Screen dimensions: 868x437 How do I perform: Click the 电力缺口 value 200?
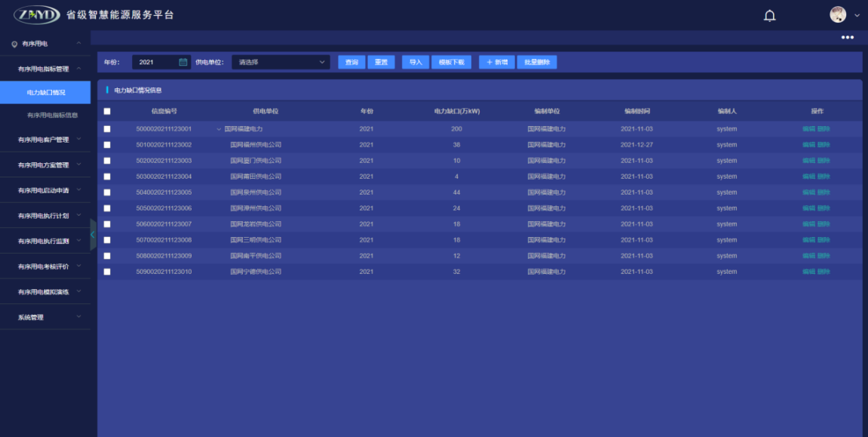pyautogui.click(x=456, y=129)
